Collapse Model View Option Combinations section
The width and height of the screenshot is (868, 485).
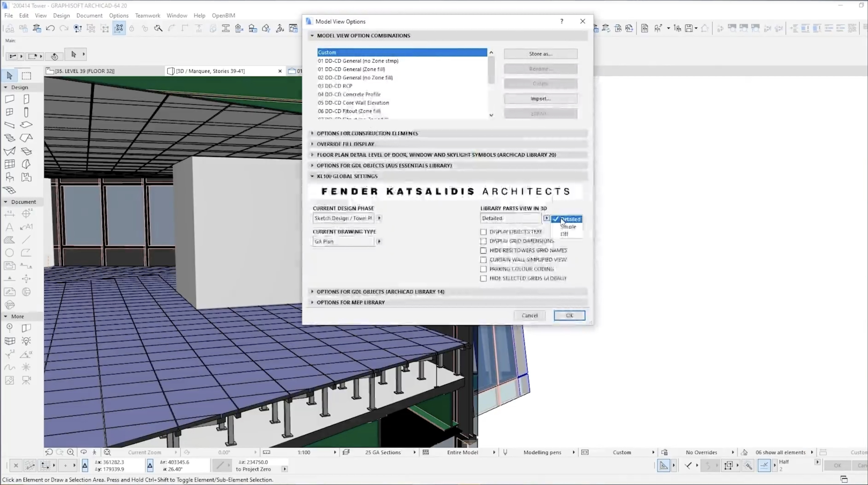pyautogui.click(x=312, y=35)
